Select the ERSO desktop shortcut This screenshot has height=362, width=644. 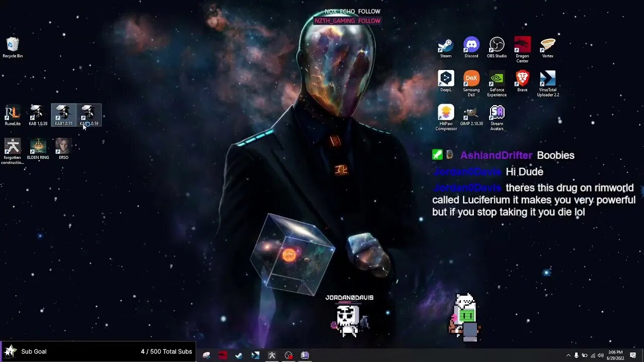pos(63,149)
